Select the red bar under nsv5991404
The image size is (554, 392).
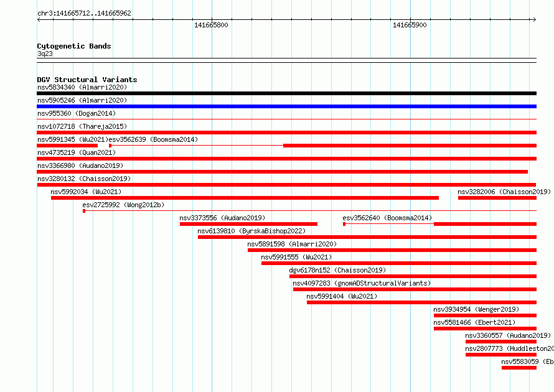[422, 302]
